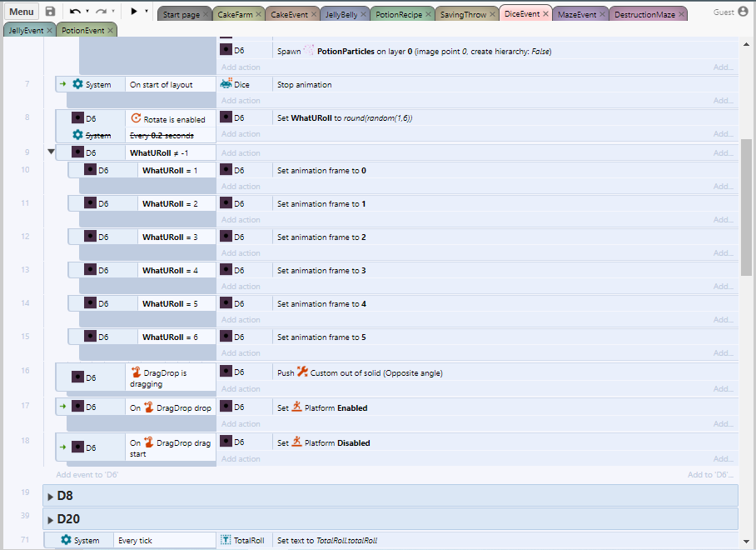Screen dimensions: 756x550
Task: Click "Add event to 'D6'" link
Action: tap(87, 474)
